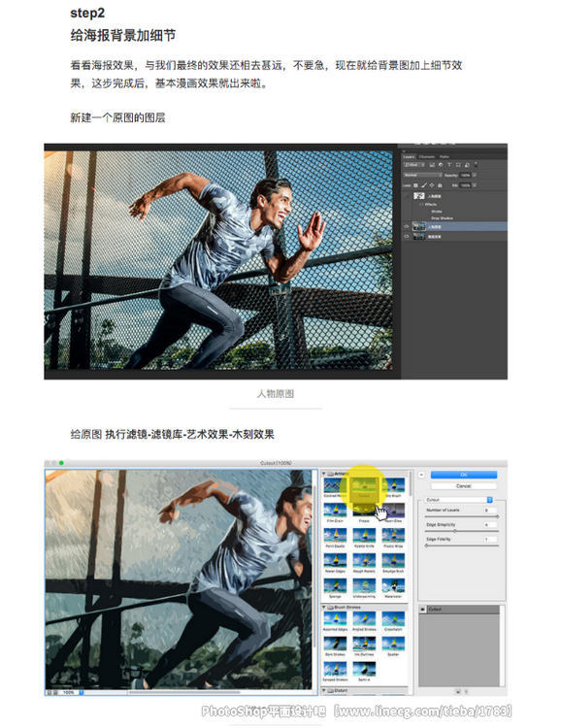Select the Neon Glow filter thumbnail

coord(393,510)
